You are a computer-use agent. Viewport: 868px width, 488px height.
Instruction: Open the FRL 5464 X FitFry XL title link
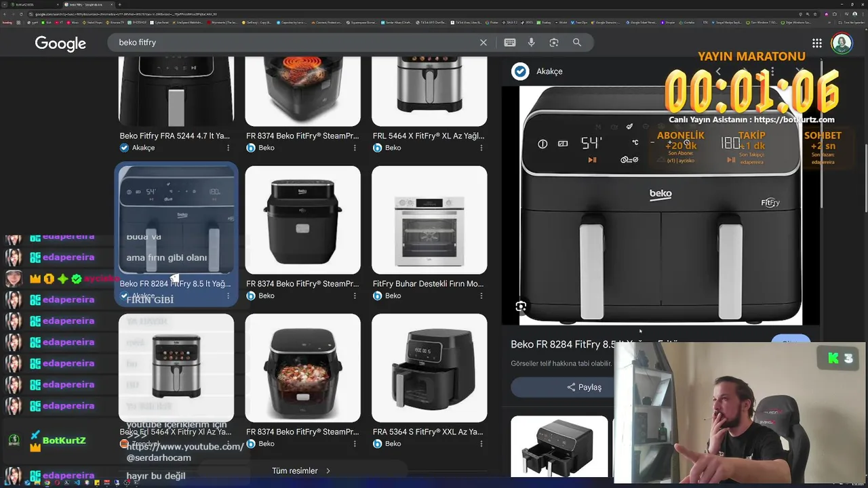point(429,136)
